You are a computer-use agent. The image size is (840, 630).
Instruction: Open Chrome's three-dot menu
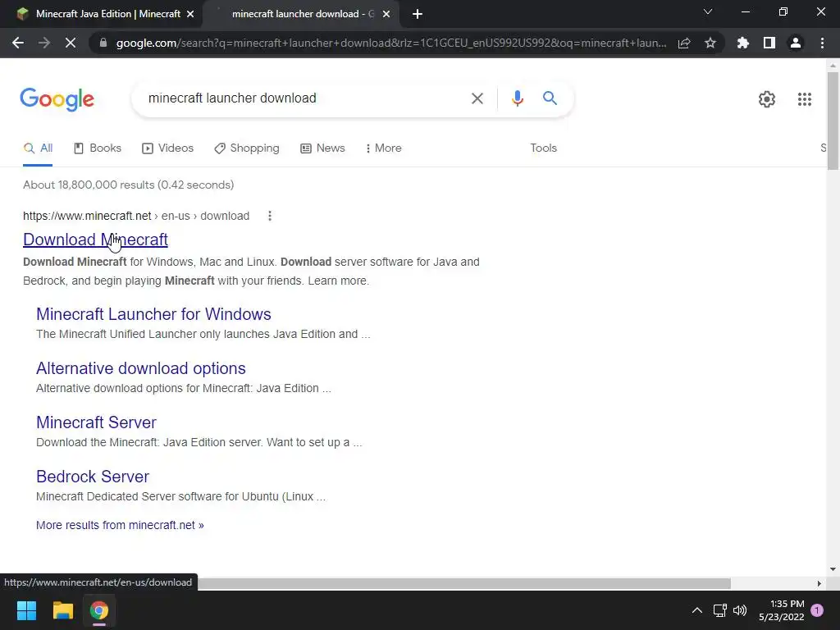(x=822, y=43)
